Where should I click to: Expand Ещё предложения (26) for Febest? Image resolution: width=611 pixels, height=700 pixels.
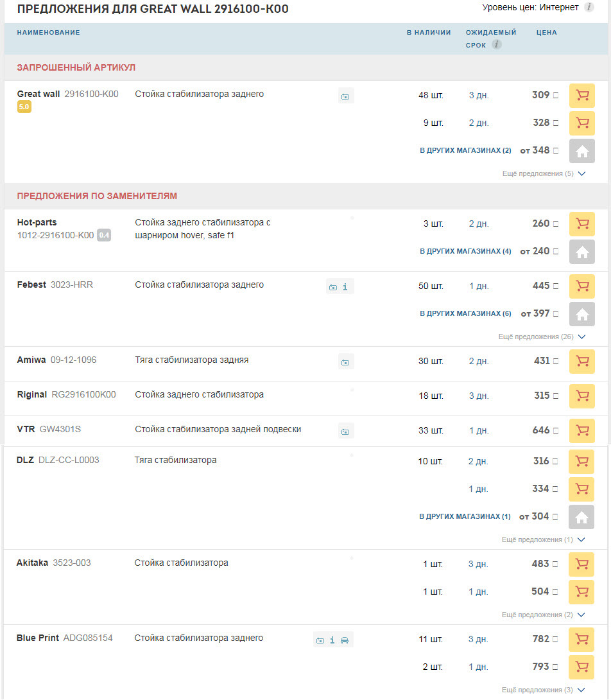[x=542, y=337]
